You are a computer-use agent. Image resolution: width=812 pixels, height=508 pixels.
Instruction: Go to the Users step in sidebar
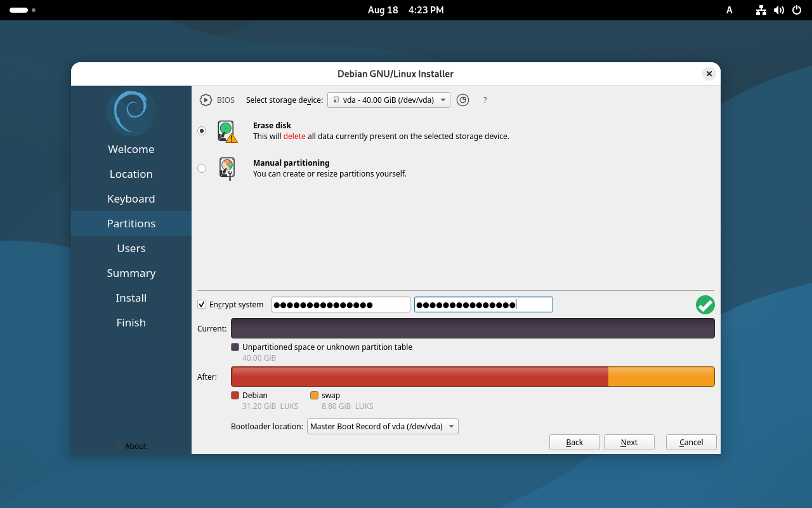click(131, 248)
